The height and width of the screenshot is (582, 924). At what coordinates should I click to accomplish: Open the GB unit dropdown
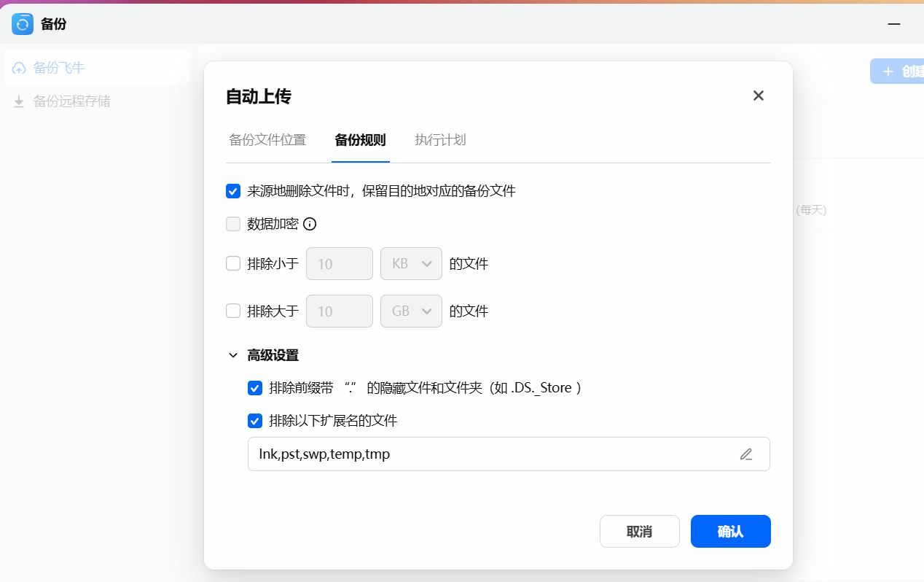pyautogui.click(x=412, y=311)
